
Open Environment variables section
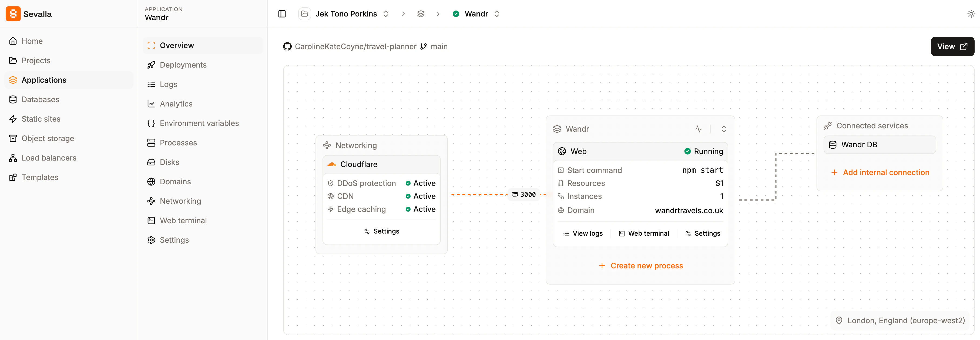[202, 123]
